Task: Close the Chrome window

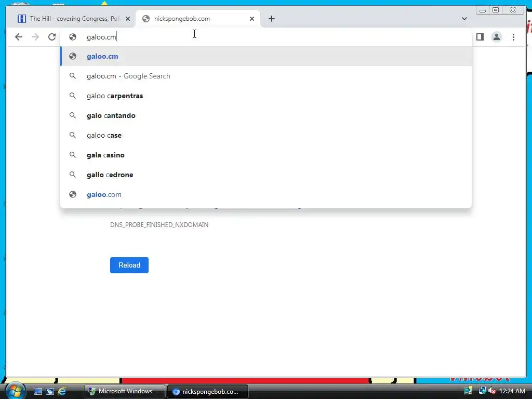Action: 513,10
